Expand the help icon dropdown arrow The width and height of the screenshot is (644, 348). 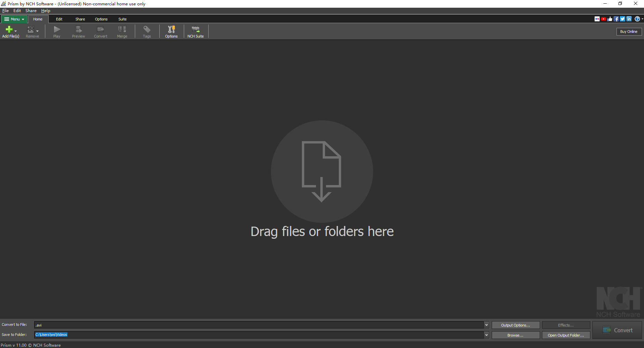[x=642, y=19]
